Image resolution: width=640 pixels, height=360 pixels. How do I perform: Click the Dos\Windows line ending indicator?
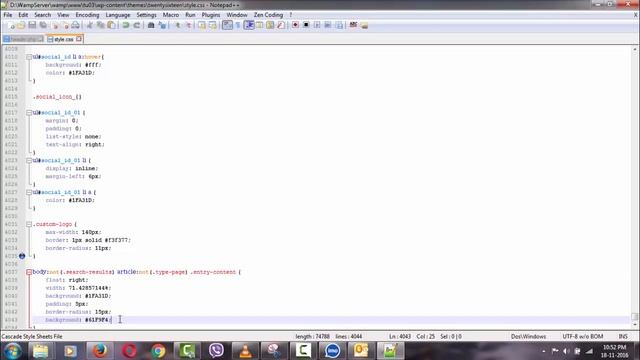[528, 337]
